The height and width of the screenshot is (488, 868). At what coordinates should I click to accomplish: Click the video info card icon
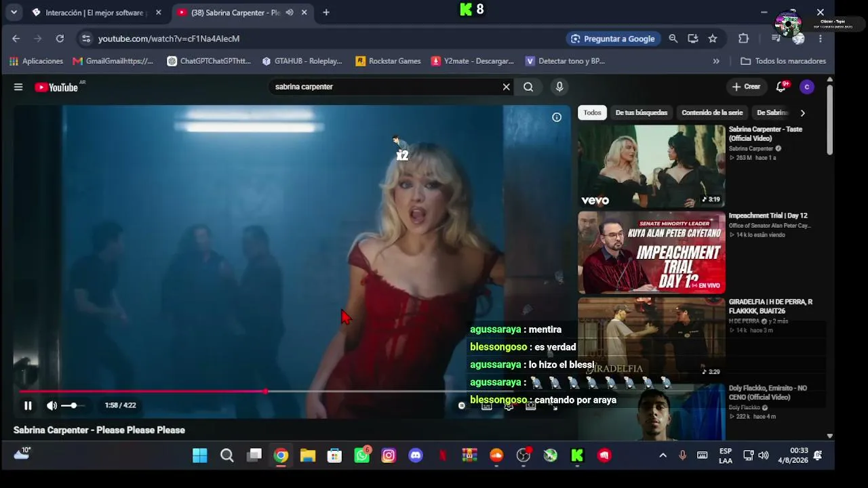click(x=557, y=117)
